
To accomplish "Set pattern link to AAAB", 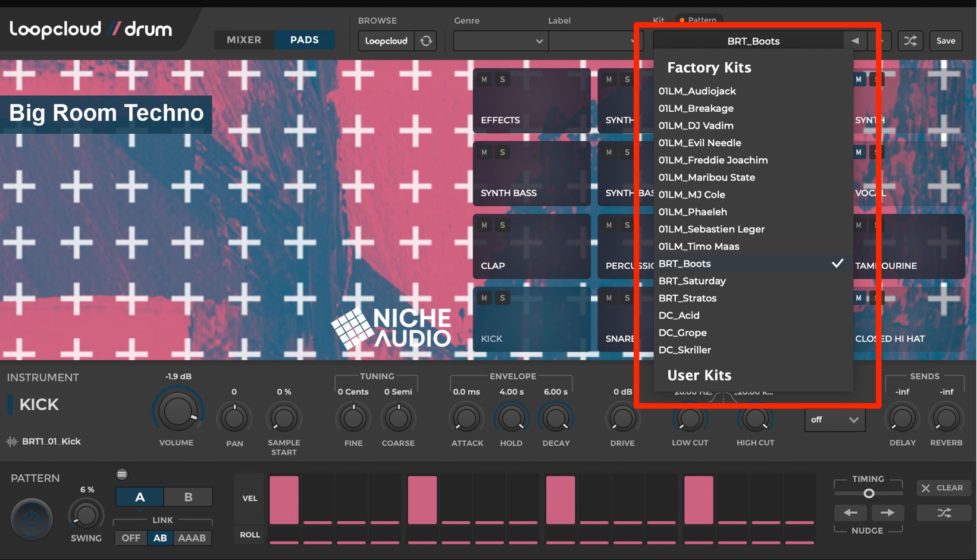I will (192, 538).
